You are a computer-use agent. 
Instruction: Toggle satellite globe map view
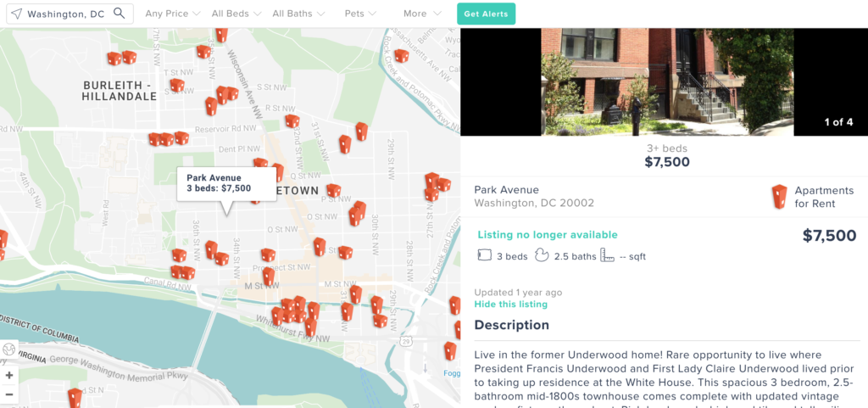point(8,349)
